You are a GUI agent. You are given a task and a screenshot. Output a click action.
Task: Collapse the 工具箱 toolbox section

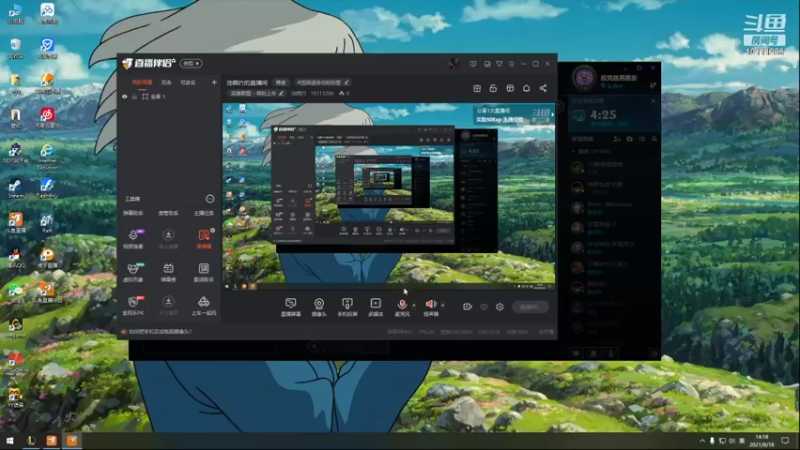(x=210, y=198)
